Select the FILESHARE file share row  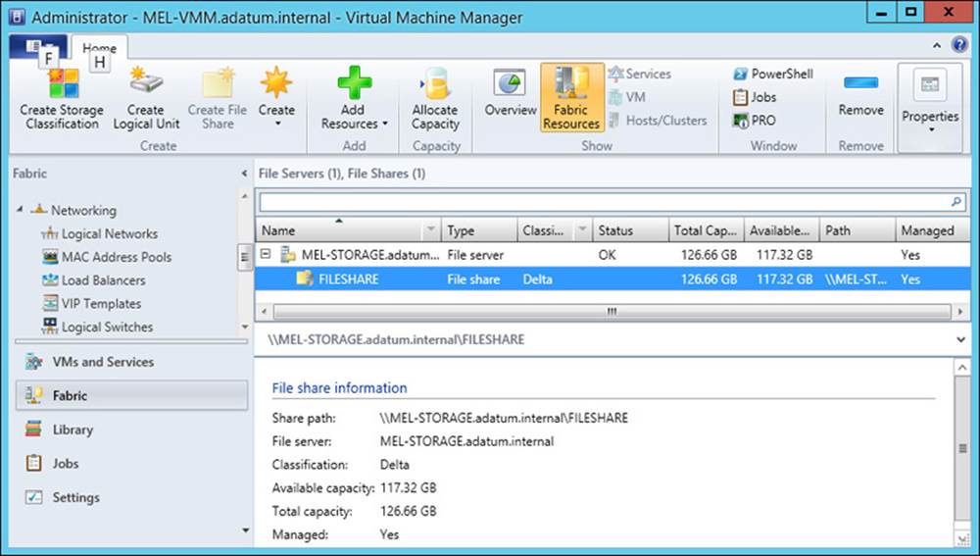(612, 278)
